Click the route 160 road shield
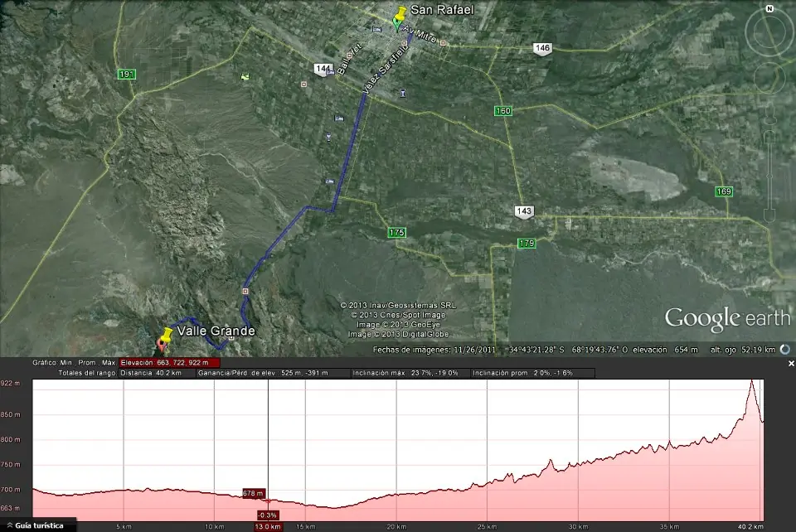This screenshot has height=532, width=796. (x=502, y=110)
